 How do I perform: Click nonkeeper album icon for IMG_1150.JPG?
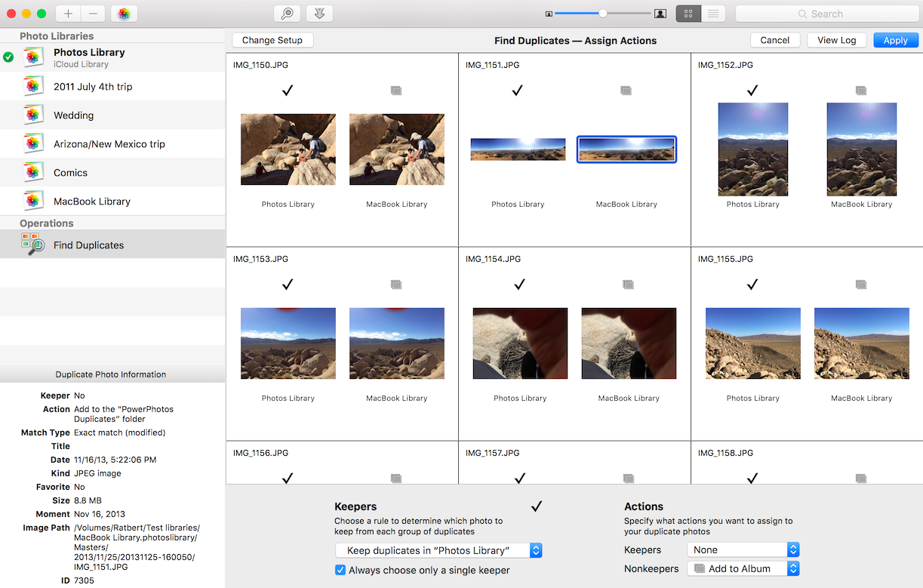click(x=396, y=91)
